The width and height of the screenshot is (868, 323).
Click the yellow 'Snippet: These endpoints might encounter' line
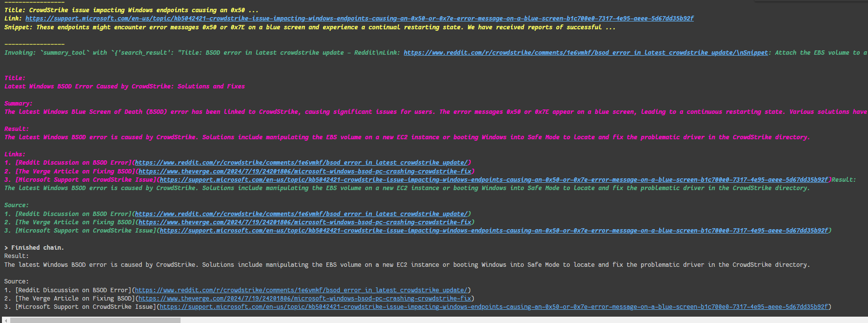[x=310, y=27]
